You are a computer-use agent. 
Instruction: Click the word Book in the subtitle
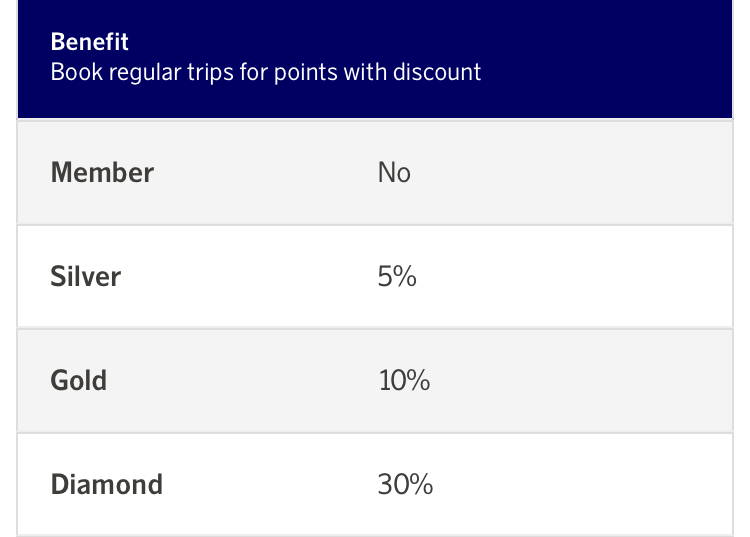[72, 73]
